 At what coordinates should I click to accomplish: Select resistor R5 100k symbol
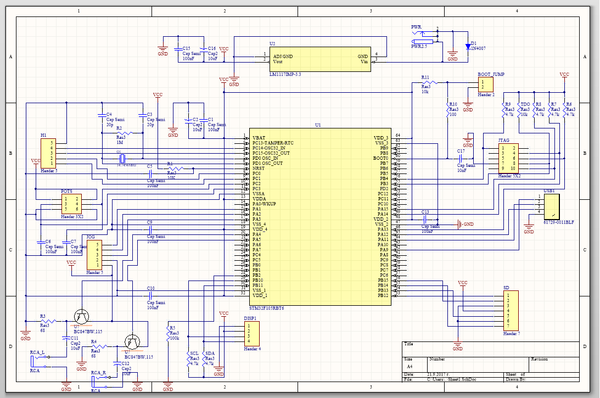pyautogui.click(x=168, y=334)
